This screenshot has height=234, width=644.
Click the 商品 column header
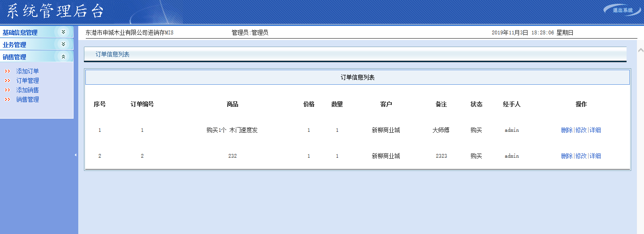[x=232, y=104]
